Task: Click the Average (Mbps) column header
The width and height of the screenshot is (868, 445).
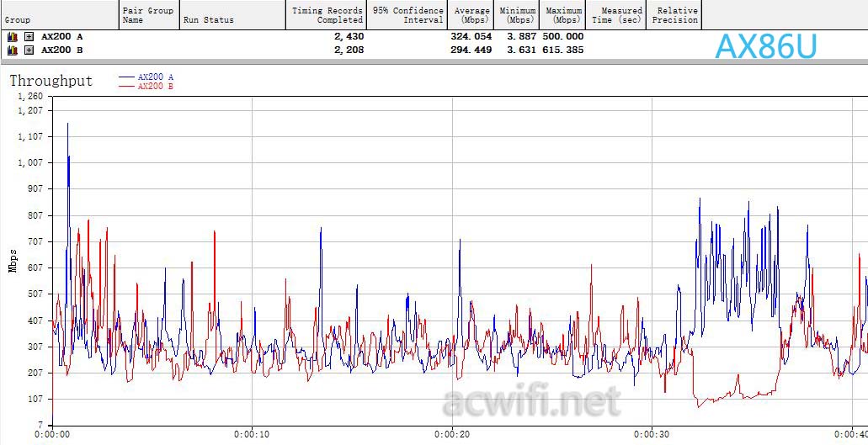Action: click(x=471, y=15)
